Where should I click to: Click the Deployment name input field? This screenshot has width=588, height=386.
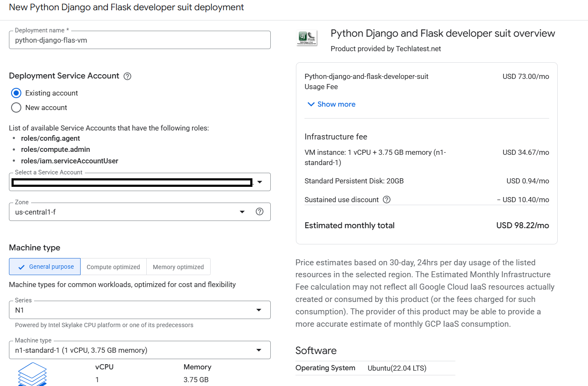click(139, 41)
